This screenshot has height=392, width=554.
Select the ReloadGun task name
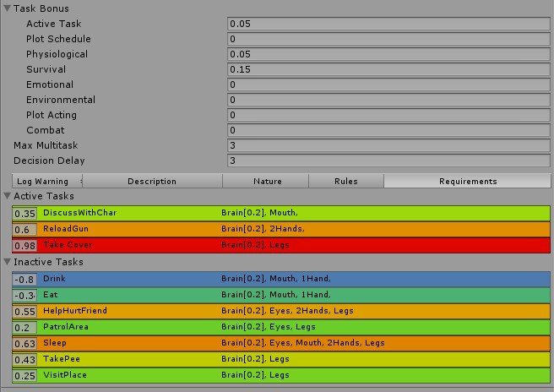coord(66,229)
